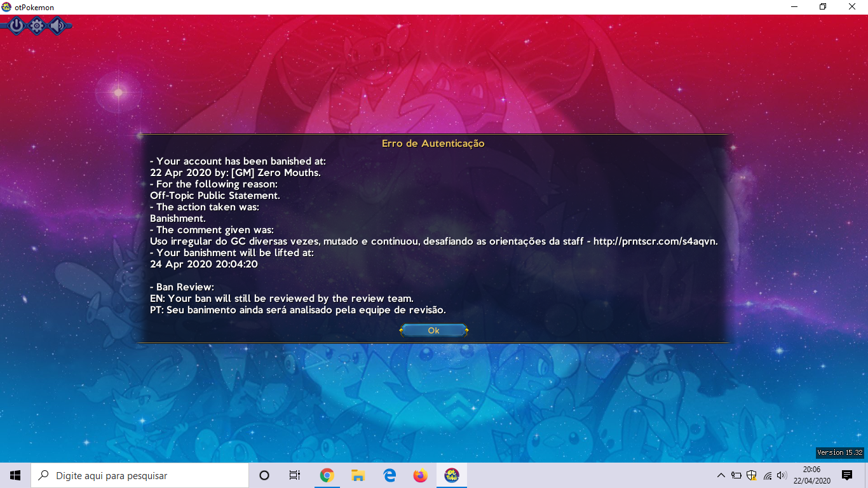Open the battery status tray icon

[736, 475]
